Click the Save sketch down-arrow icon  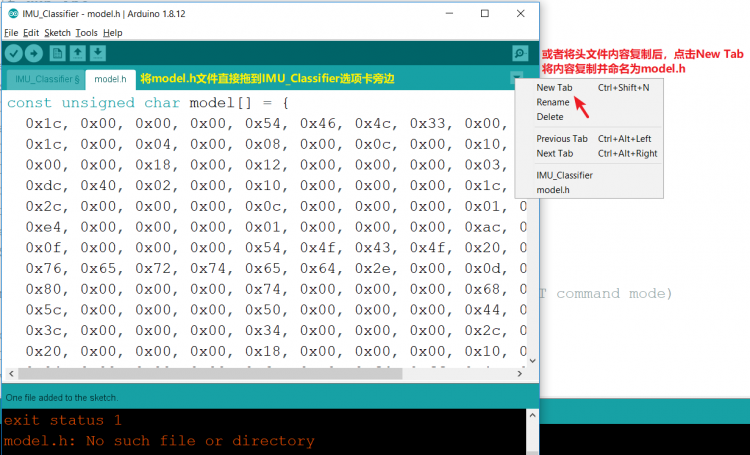coord(98,54)
